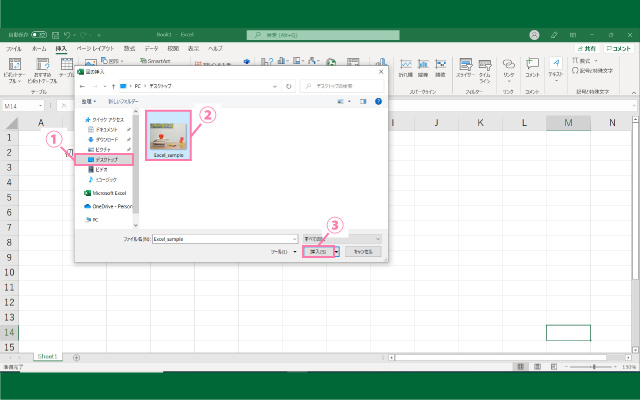This screenshot has height=400, width=640.
Task: Select Microsoft Excel in navigation pane
Action: pyautogui.click(x=105, y=193)
